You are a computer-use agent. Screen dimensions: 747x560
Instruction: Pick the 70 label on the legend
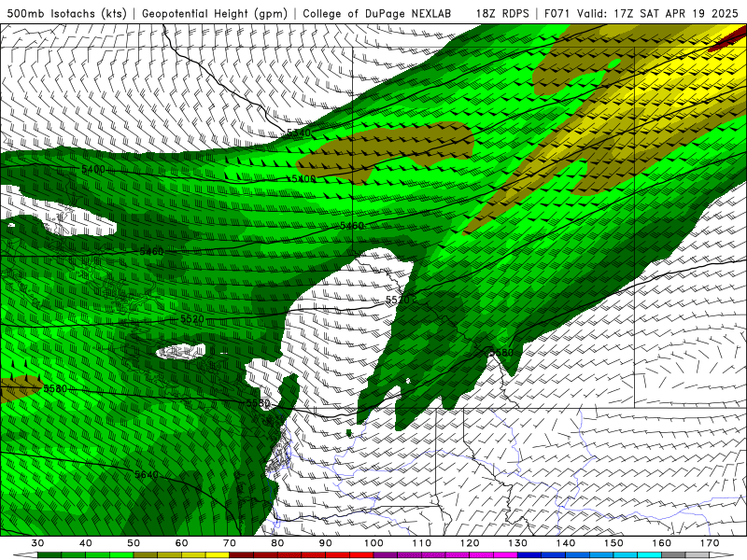[230, 543]
